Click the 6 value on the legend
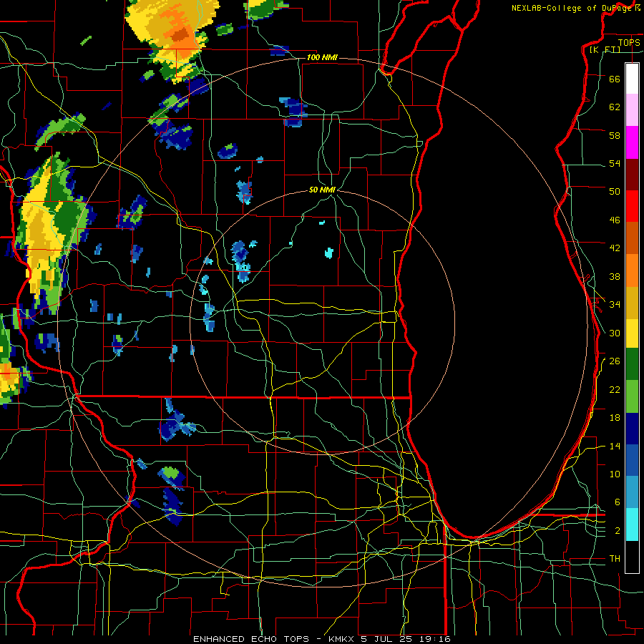Image resolution: width=644 pixels, height=644 pixels. [x=618, y=502]
